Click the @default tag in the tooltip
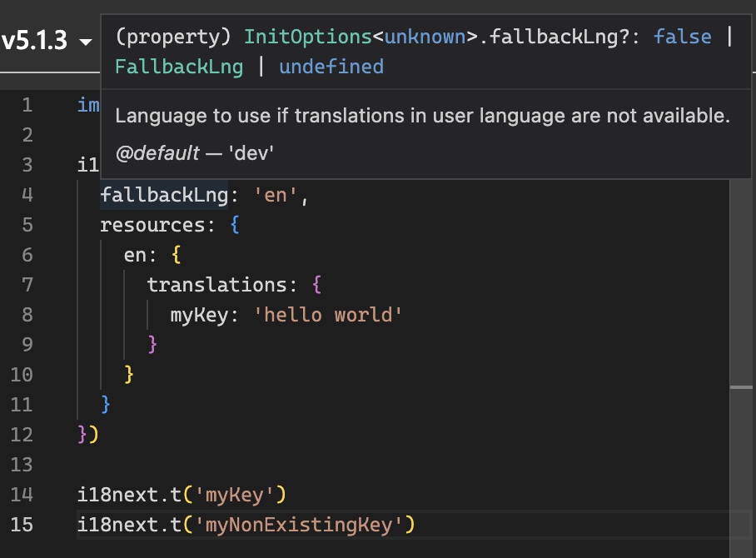The width and height of the screenshot is (756, 558). pyautogui.click(x=157, y=153)
